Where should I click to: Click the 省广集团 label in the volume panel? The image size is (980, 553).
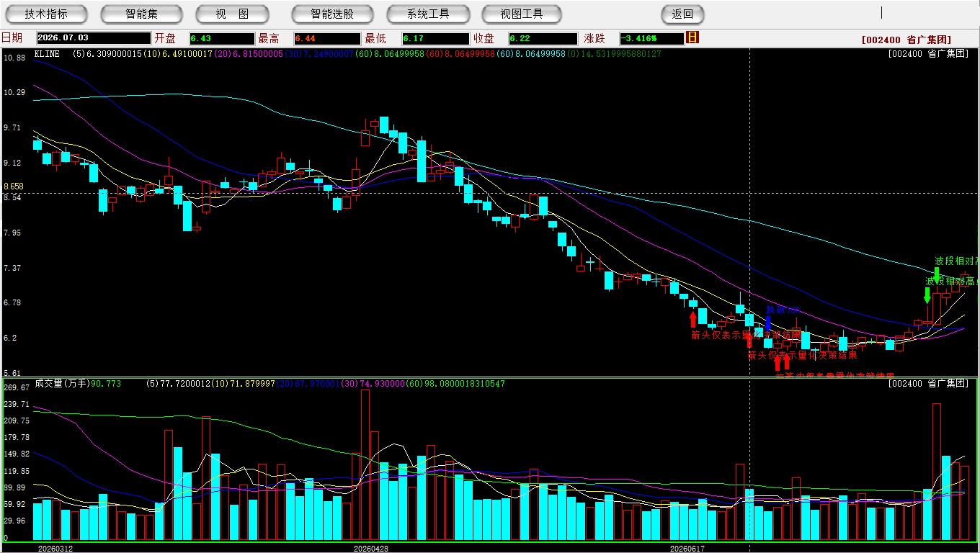[x=929, y=384]
